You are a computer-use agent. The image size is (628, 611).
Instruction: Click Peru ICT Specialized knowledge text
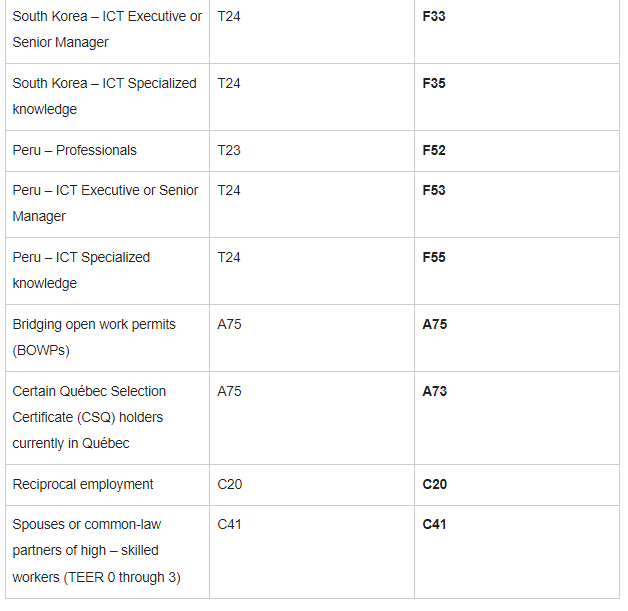point(81,270)
